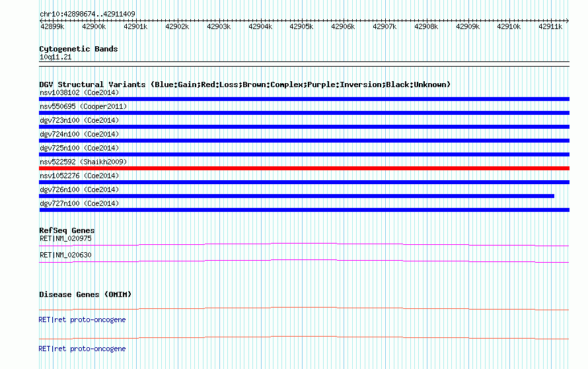
Task: Click the nsv1052276 (Coe2014) label
Action: (79, 176)
